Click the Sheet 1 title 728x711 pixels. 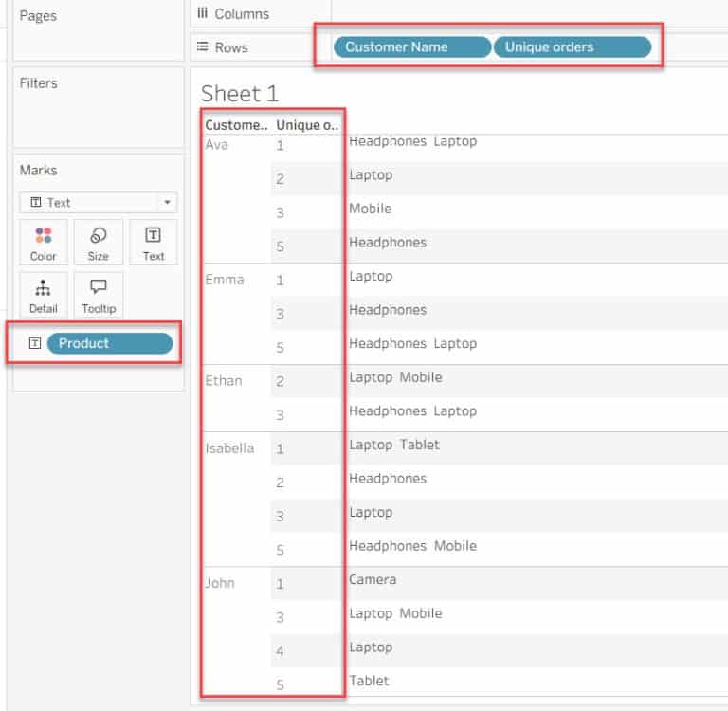click(240, 94)
